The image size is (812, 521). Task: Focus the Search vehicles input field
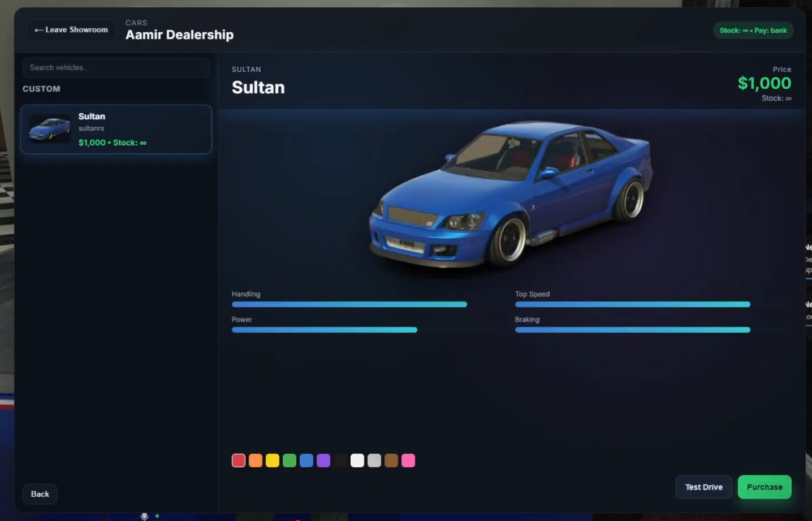(x=116, y=67)
